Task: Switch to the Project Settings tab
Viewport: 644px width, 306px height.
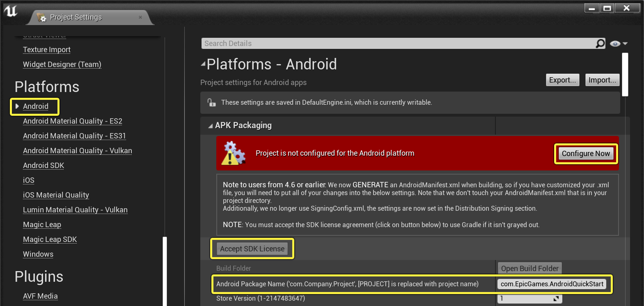Action: tap(76, 17)
